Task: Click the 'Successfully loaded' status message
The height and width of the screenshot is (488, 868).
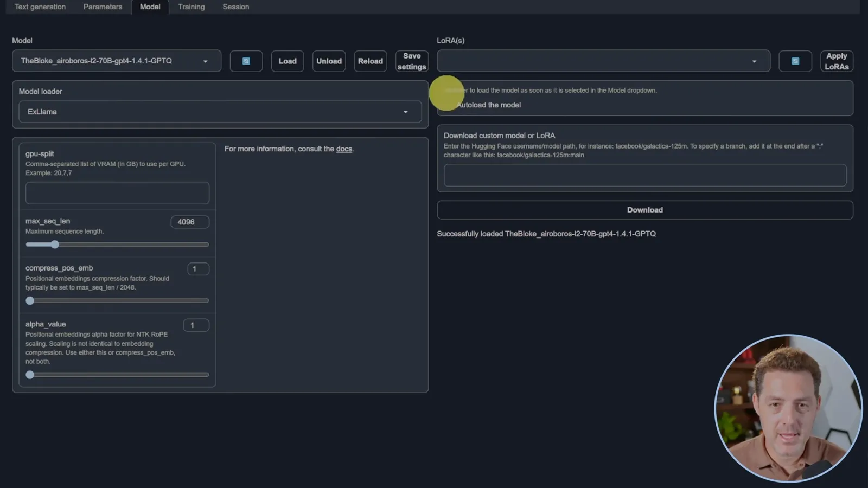Action: pyautogui.click(x=546, y=234)
